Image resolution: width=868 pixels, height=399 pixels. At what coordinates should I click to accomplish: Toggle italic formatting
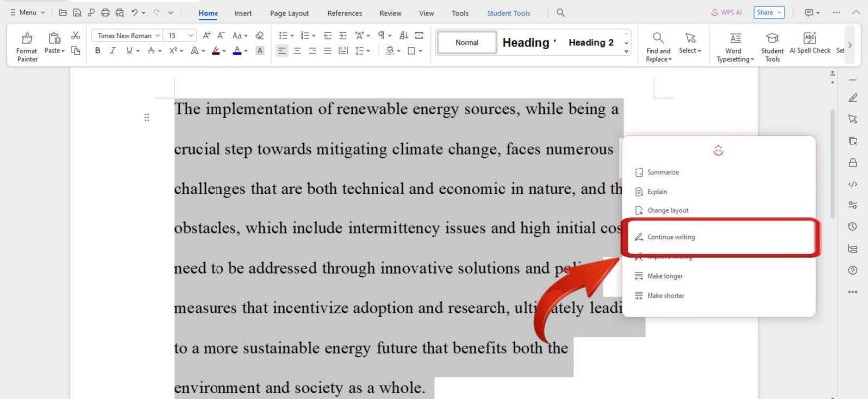tap(113, 51)
